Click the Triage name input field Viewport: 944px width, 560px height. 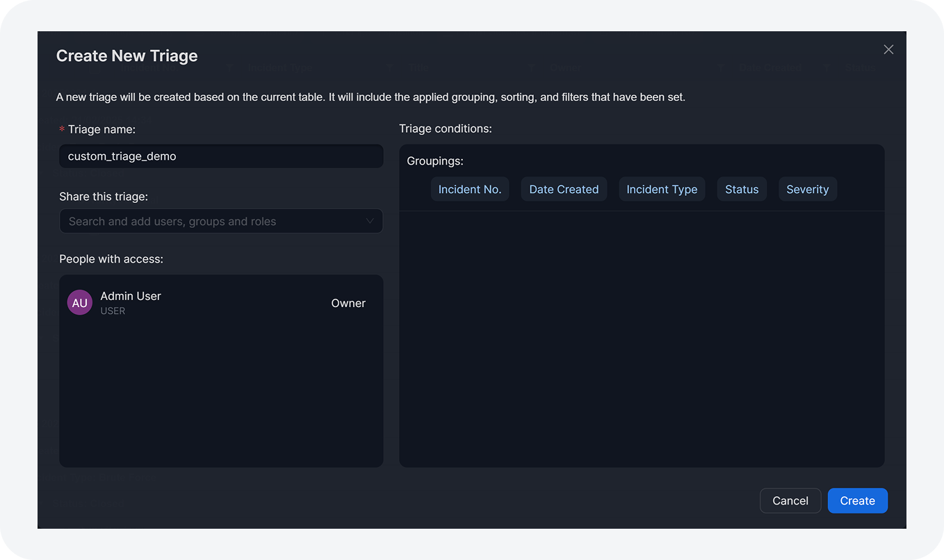[220, 156]
